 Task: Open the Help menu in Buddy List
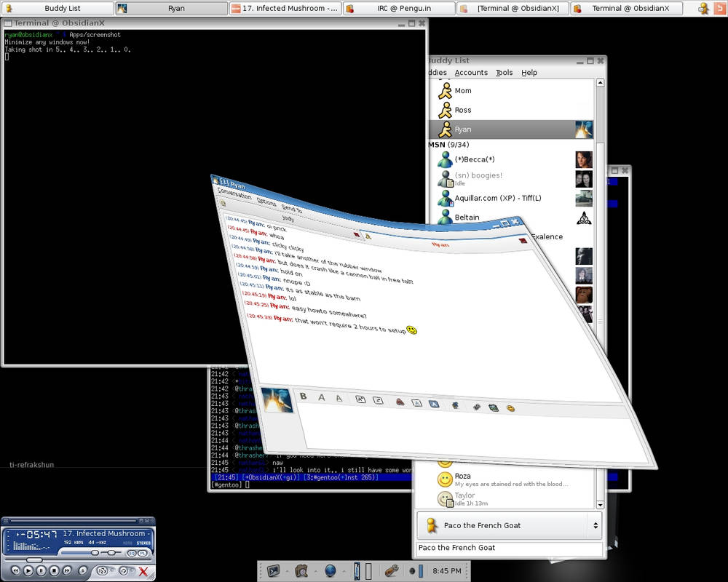click(x=529, y=73)
